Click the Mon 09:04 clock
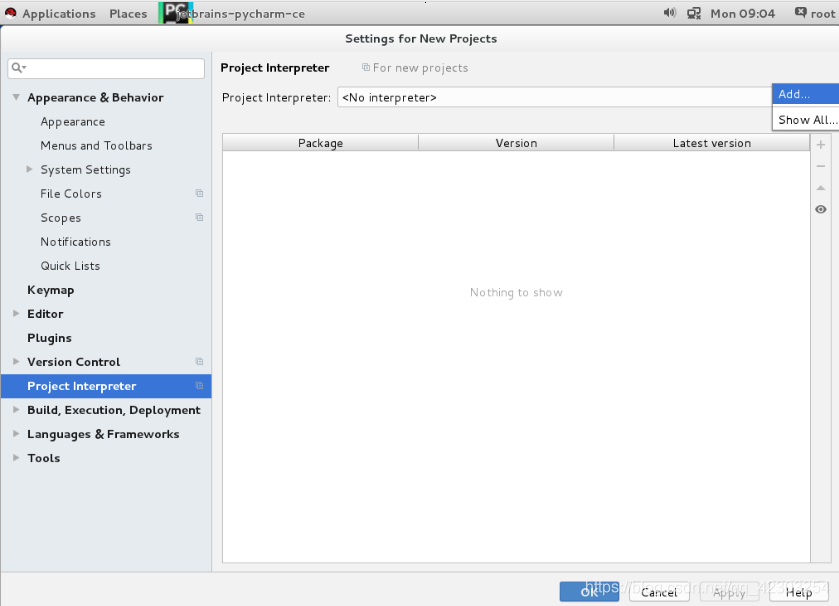The width and height of the screenshot is (839, 606). [743, 14]
